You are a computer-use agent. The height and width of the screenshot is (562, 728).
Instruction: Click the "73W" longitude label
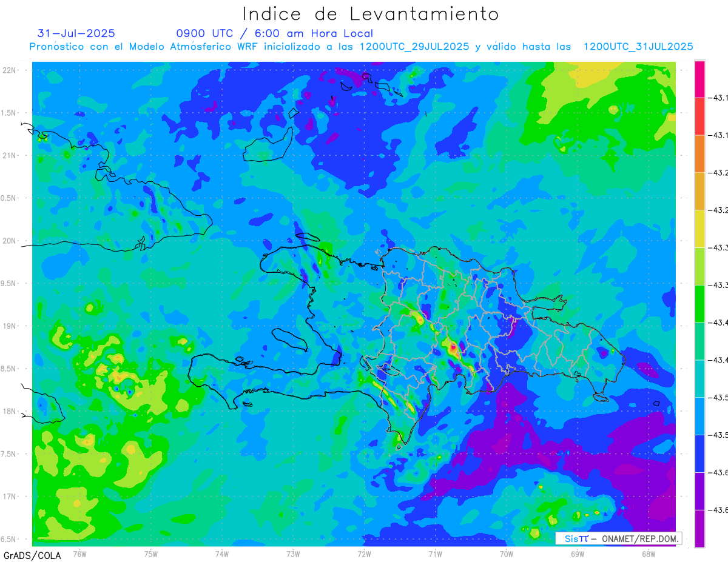tap(293, 554)
